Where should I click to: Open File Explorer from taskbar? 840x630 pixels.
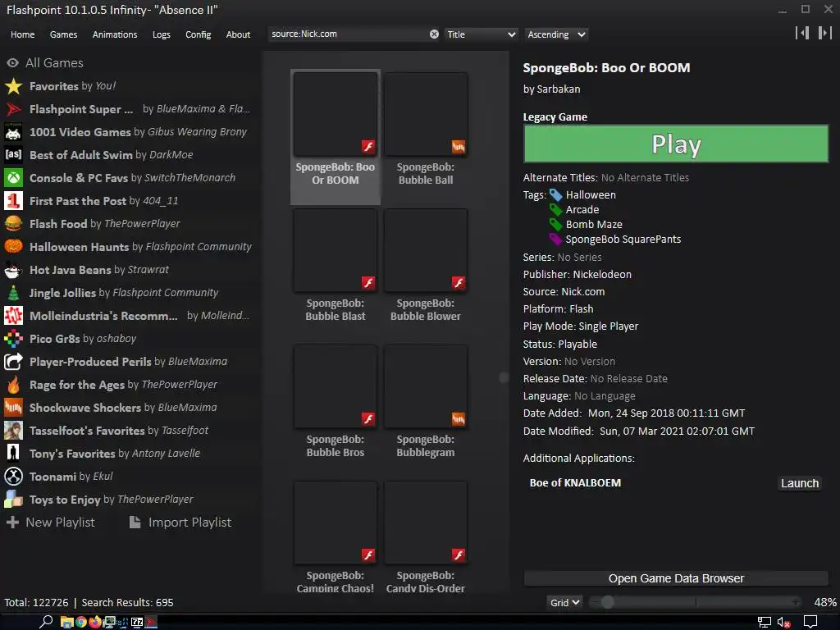click(x=67, y=622)
